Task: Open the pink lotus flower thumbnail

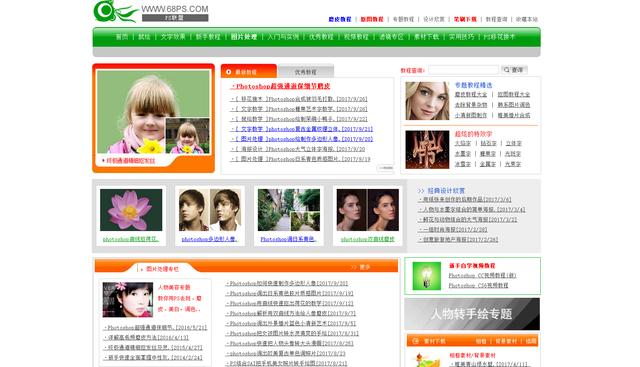Action: point(131,210)
